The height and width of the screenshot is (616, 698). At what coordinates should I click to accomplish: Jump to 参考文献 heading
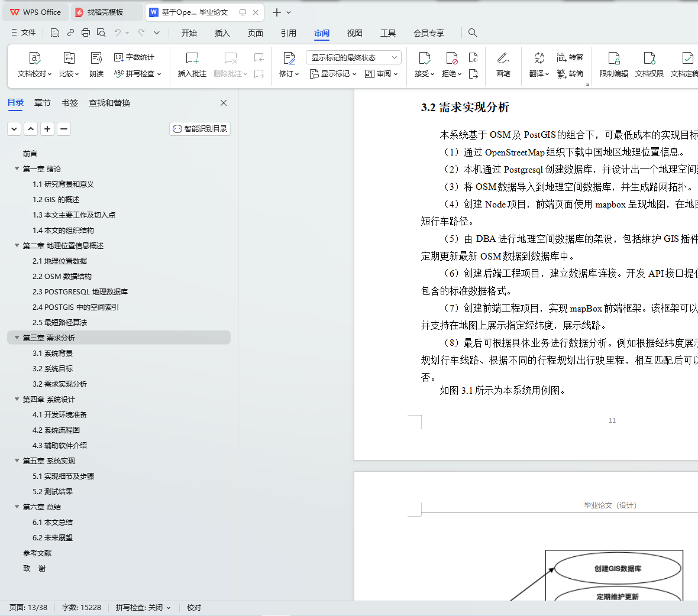(x=37, y=553)
